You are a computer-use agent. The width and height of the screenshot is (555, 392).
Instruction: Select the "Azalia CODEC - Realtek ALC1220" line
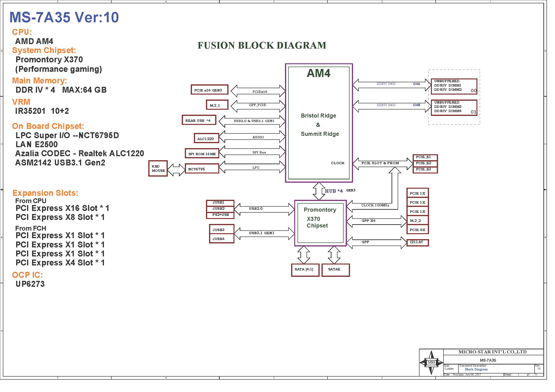[79, 154]
